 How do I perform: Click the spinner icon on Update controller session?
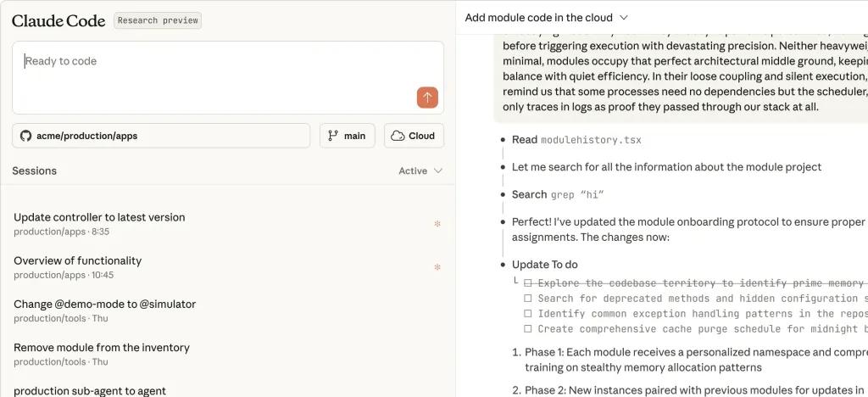click(437, 224)
